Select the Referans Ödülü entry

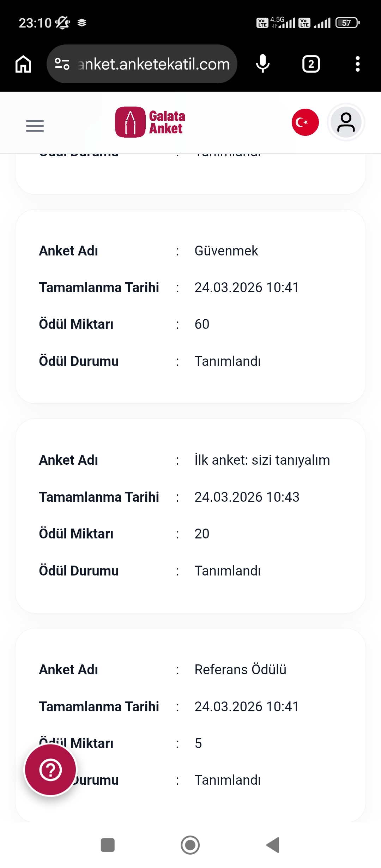240,670
